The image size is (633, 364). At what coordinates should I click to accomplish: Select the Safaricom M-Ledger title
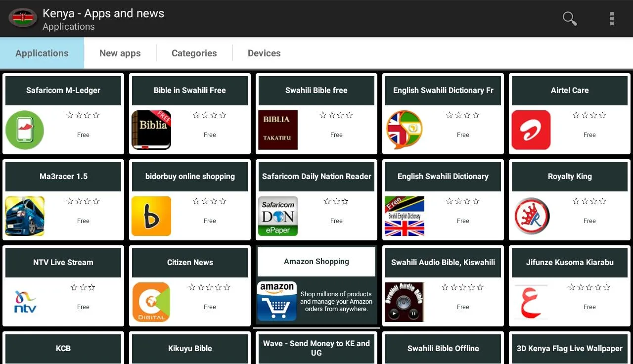[63, 90]
